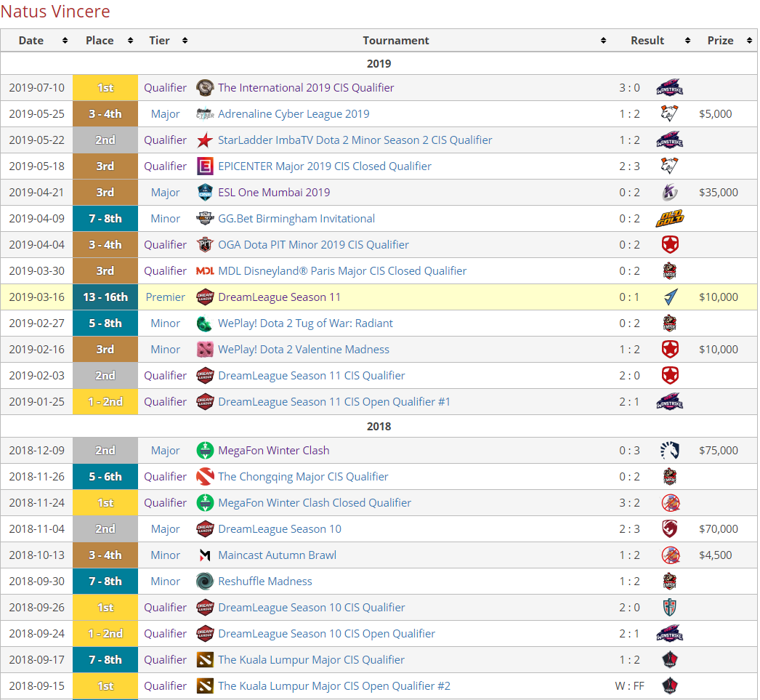The height and width of the screenshot is (700, 760).
Task: Click ESL One Mumbai tournament icon
Action: (205, 193)
